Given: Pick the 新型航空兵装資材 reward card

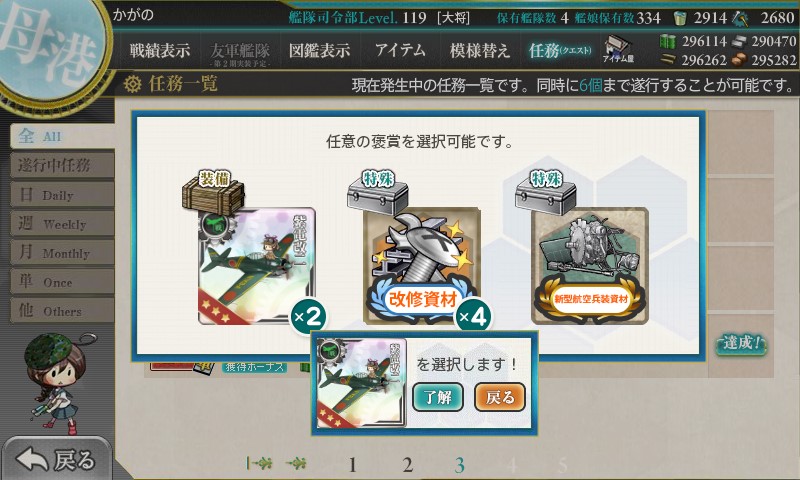Looking at the screenshot, I should pyautogui.click(x=590, y=266).
